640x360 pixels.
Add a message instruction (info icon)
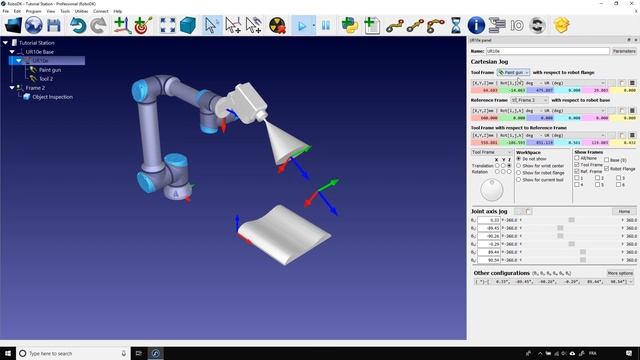(x=476, y=25)
